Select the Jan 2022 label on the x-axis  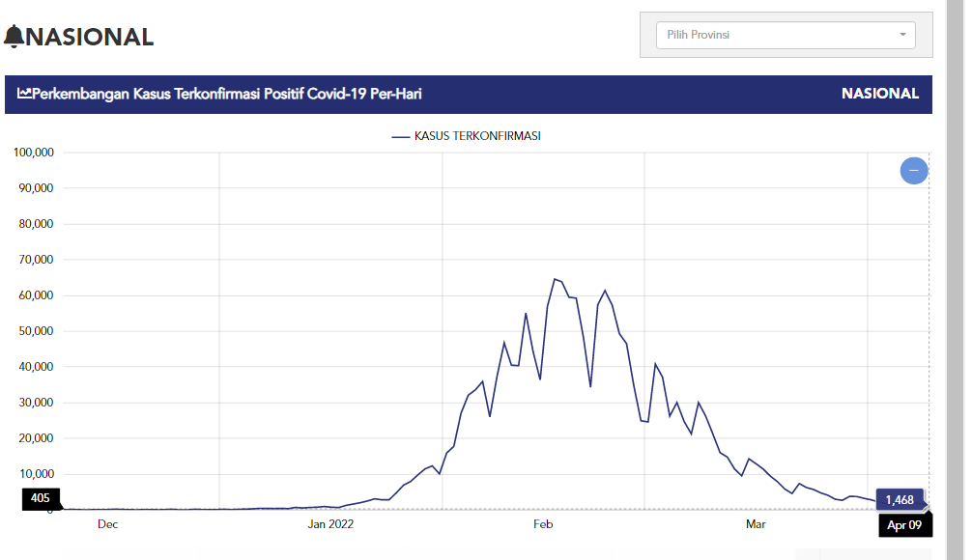(x=330, y=524)
